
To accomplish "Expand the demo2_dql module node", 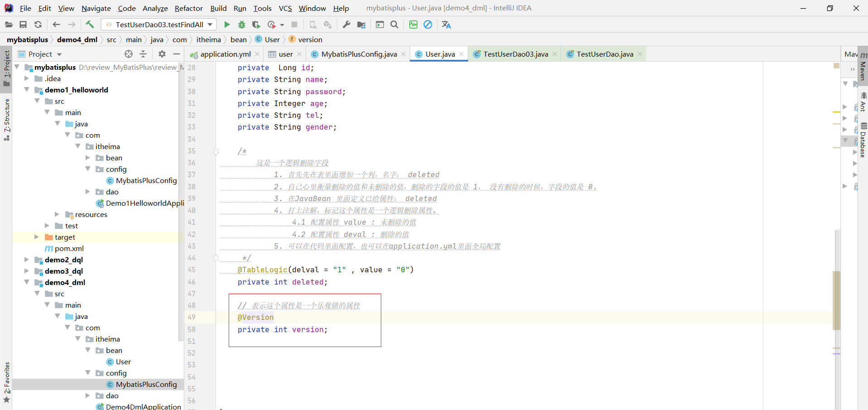I will pyautogui.click(x=27, y=260).
